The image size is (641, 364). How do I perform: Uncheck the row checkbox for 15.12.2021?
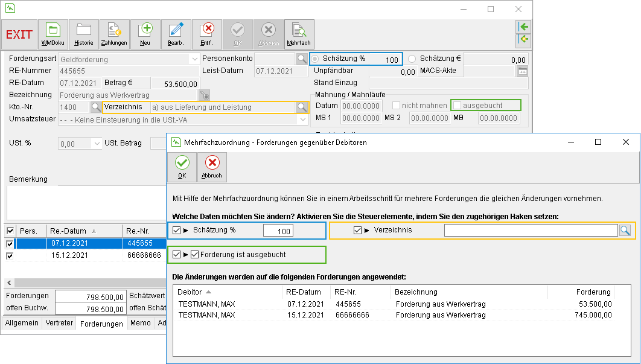click(10, 256)
